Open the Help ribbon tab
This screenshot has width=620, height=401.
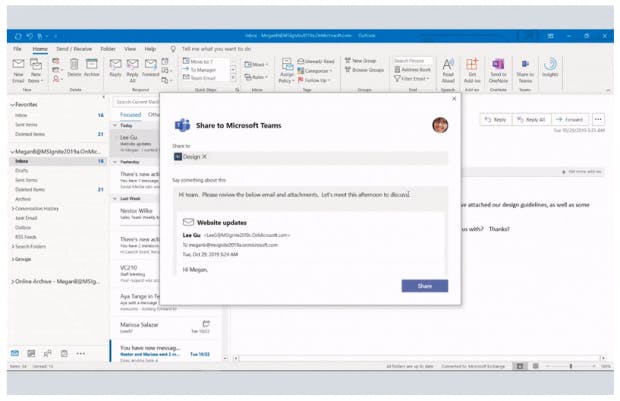(x=150, y=49)
